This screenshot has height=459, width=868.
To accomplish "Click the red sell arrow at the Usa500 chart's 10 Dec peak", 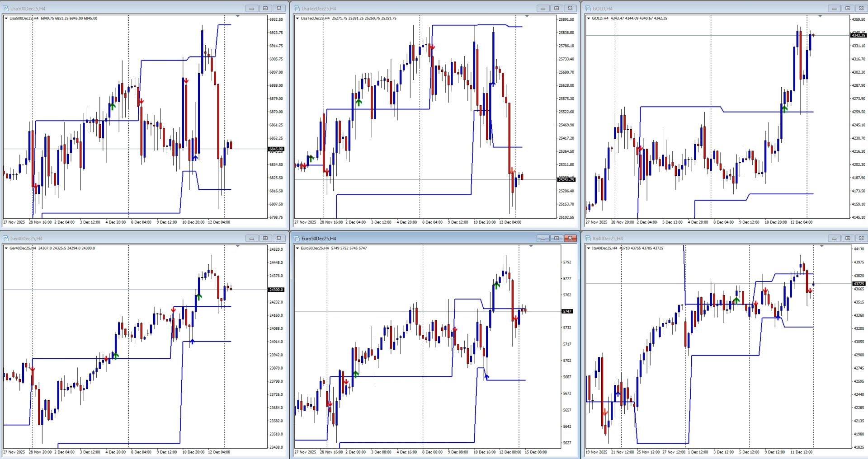I will pos(186,81).
